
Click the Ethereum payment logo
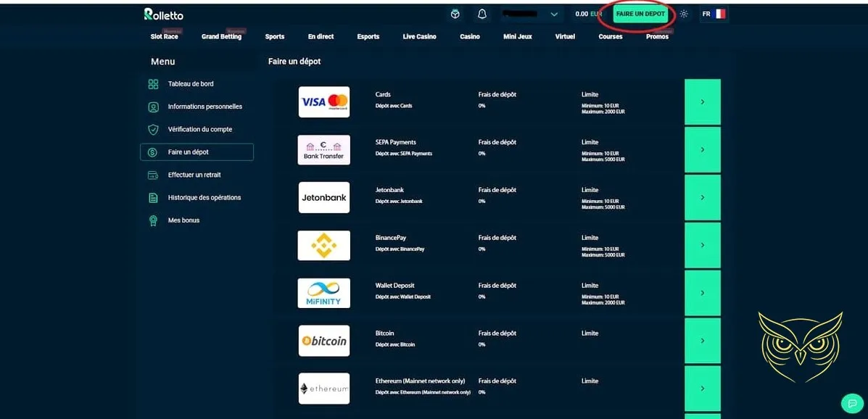tap(324, 389)
